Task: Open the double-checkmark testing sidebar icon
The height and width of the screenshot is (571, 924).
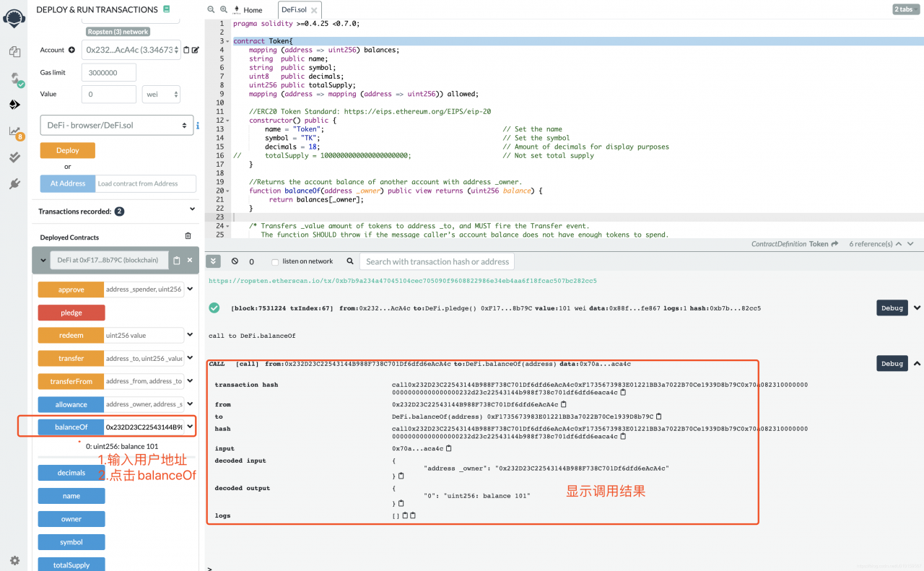Action: tap(14, 157)
